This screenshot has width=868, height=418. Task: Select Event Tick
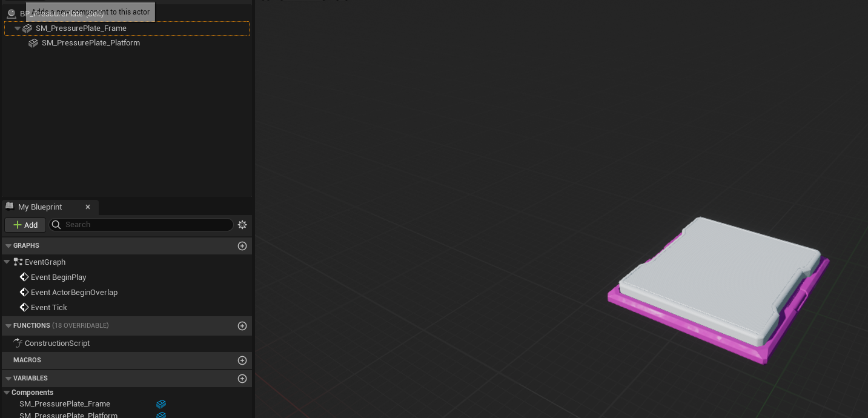[x=49, y=308]
